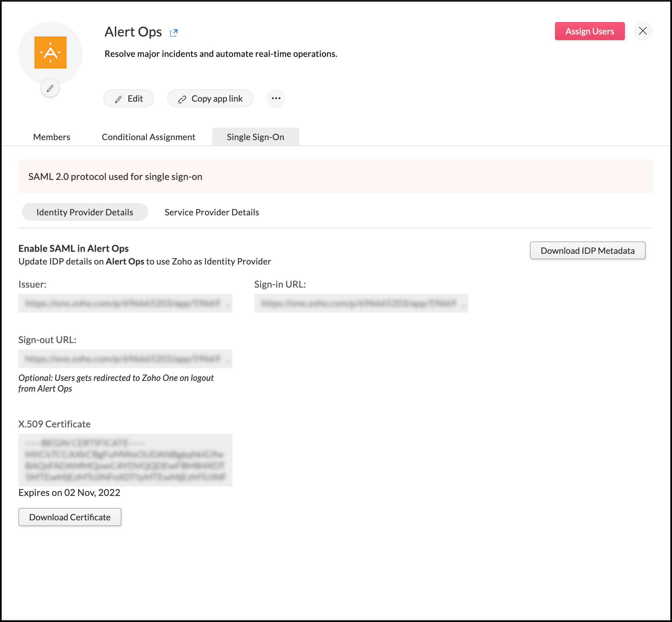Click Download IDP Metadata button

coord(587,250)
